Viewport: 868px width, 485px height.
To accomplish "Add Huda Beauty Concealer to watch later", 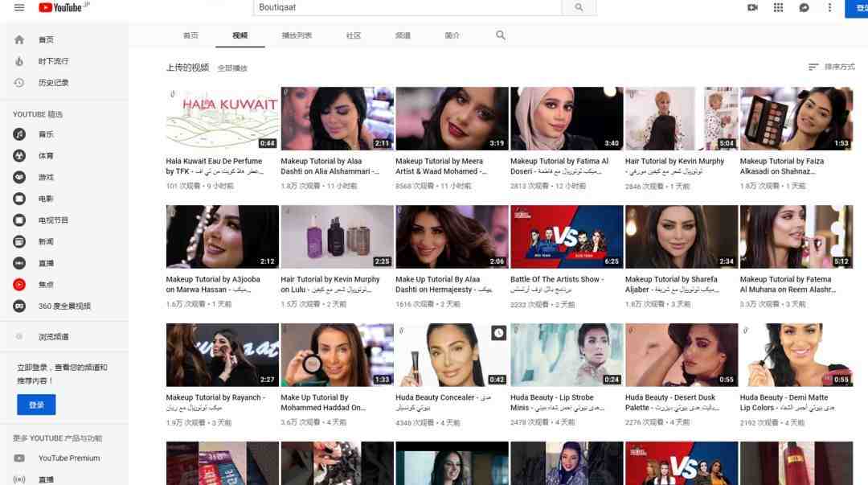I will tap(498, 333).
